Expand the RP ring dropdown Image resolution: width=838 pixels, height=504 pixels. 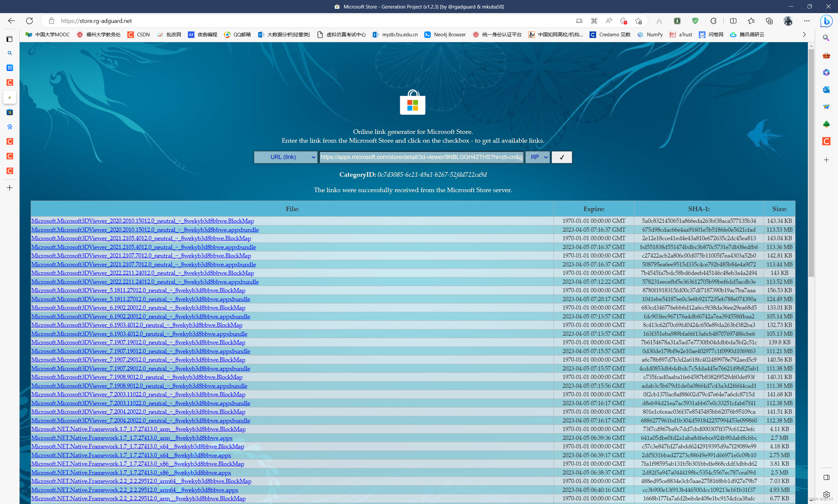pyautogui.click(x=537, y=157)
